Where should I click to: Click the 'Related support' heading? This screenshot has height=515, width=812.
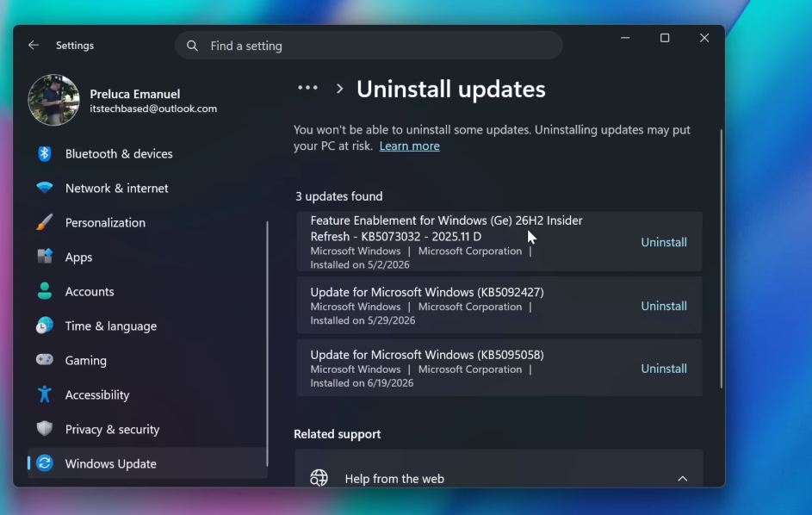[x=338, y=434]
